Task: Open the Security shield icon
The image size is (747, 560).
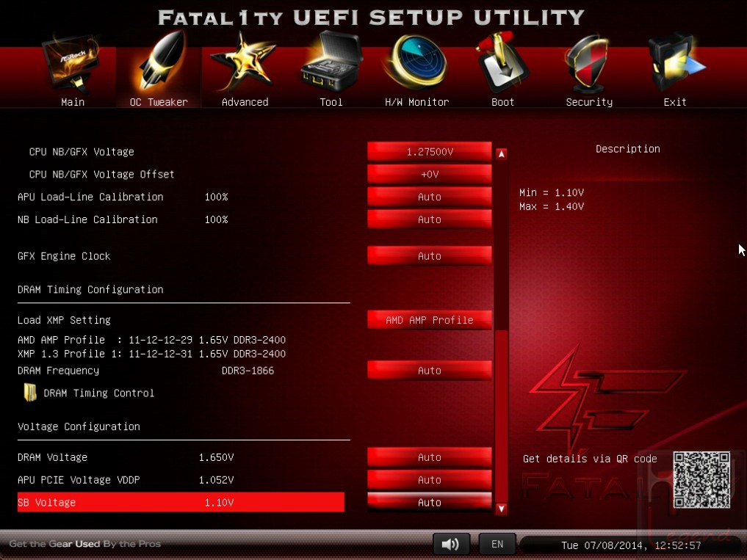Action: pos(588,63)
